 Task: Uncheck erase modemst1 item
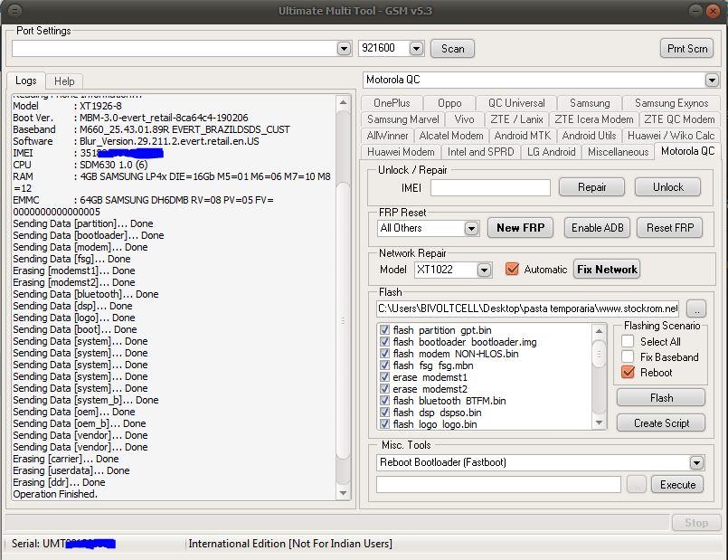[384, 377]
